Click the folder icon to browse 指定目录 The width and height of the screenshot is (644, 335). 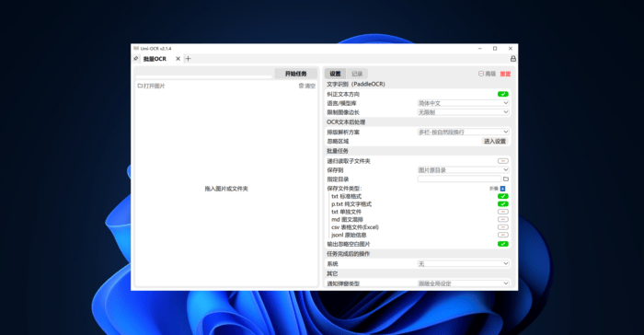[x=506, y=179]
